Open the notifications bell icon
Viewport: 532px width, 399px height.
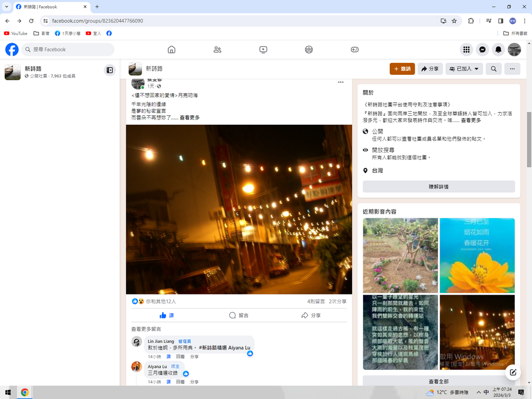pyautogui.click(x=498, y=49)
